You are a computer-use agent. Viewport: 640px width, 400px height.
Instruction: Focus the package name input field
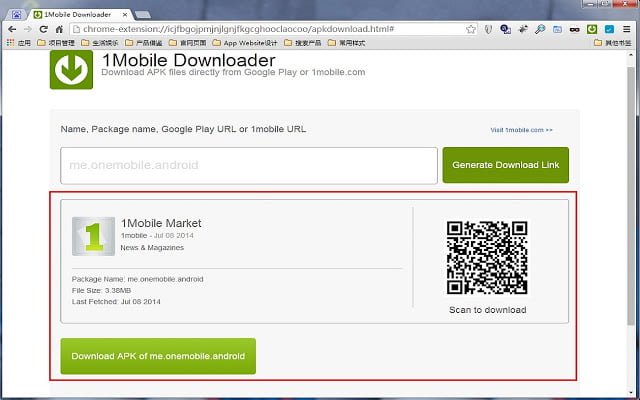tap(249, 165)
